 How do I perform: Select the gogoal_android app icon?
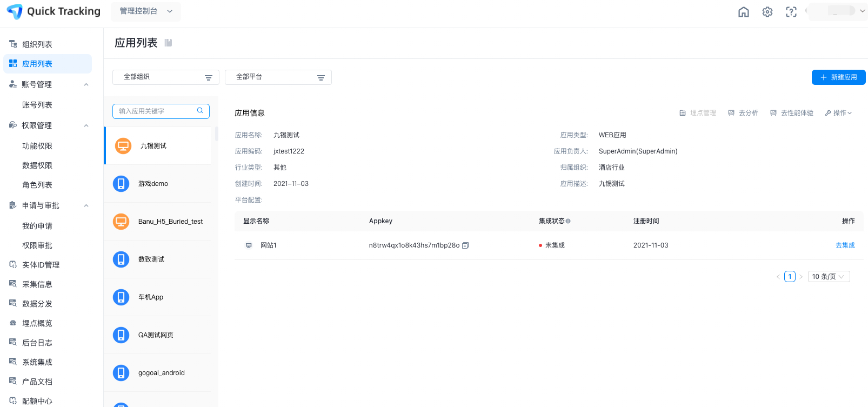(x=121, y=373)
